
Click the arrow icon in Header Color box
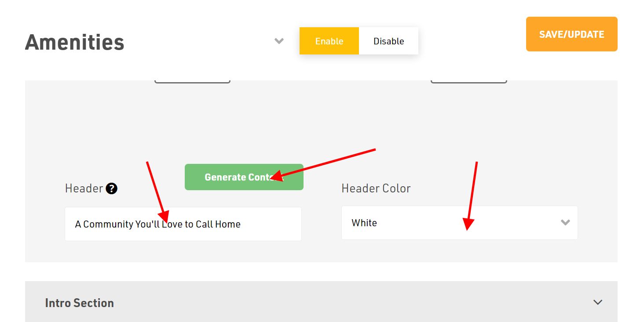tap(565, 223)
